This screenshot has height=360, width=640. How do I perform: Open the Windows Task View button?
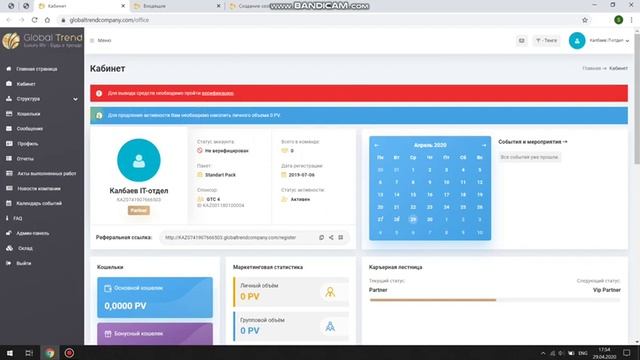[x=29, y=353]
